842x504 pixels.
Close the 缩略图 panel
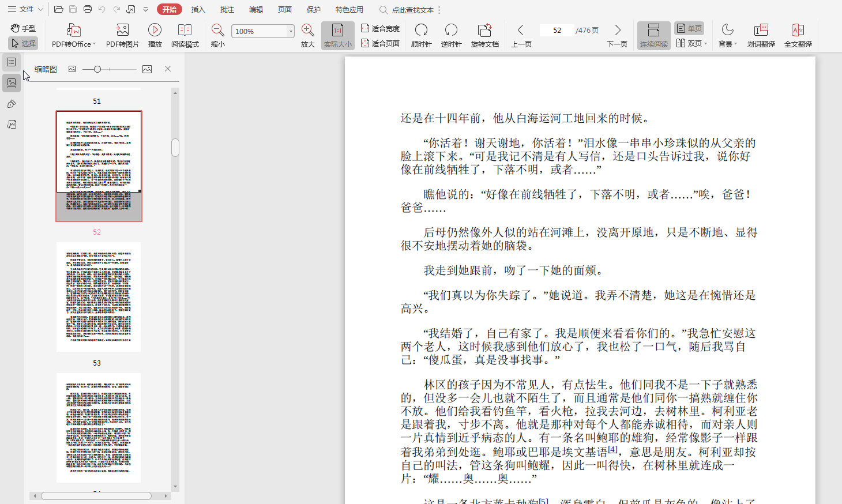168,69
